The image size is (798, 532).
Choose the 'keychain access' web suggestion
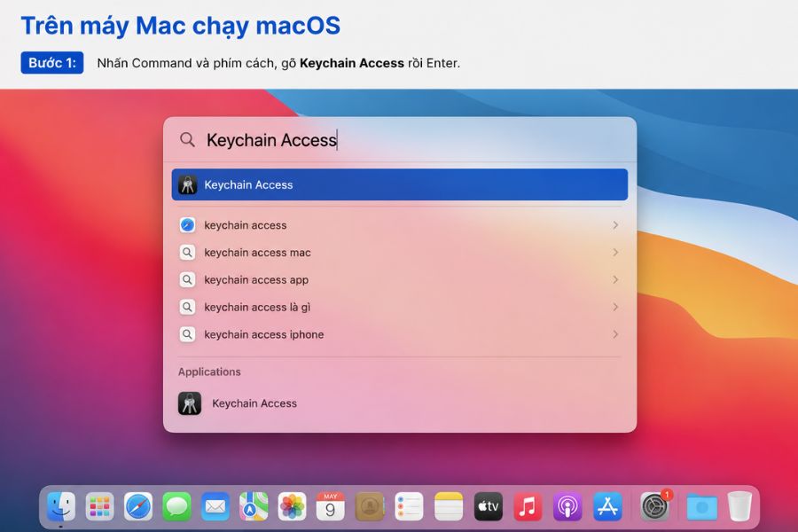(x=400, y=225)
